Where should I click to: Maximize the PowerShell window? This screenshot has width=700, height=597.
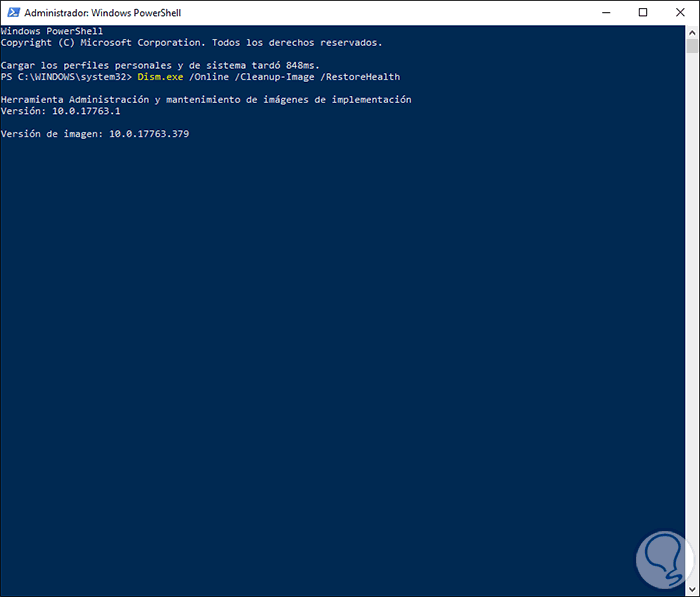[x=643, y=13]
